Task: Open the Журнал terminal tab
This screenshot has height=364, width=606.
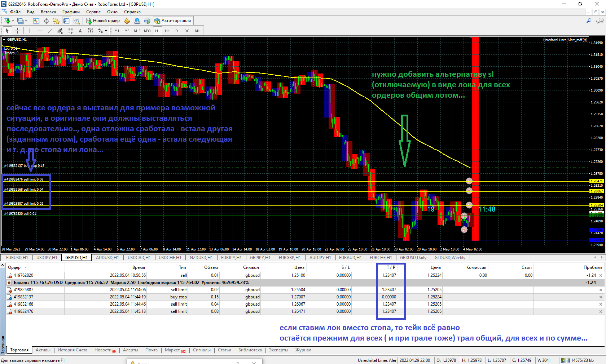Action: click(303, 350)
